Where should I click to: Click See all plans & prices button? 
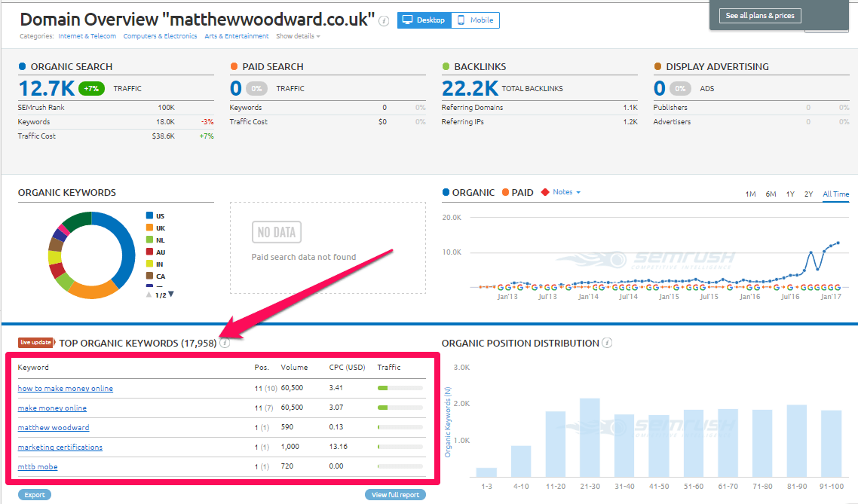pyautogui.click(x=759, y=15)
